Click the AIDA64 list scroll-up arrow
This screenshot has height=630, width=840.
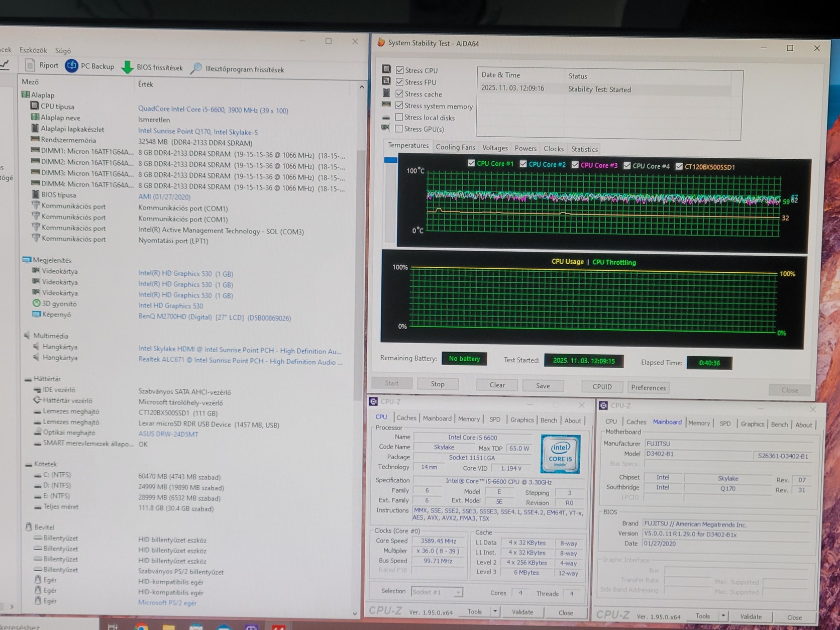[x=362, y=87]
